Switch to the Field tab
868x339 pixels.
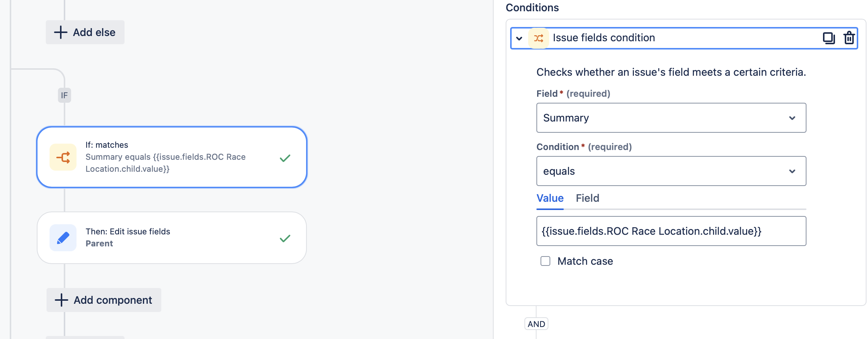click(587, 198)
